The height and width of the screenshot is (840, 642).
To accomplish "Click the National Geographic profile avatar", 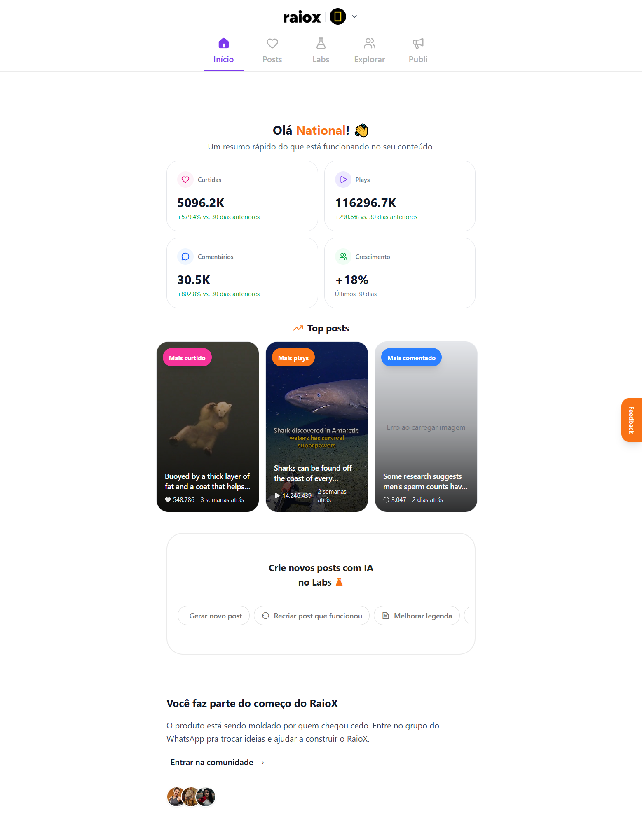I will [338, 17].
